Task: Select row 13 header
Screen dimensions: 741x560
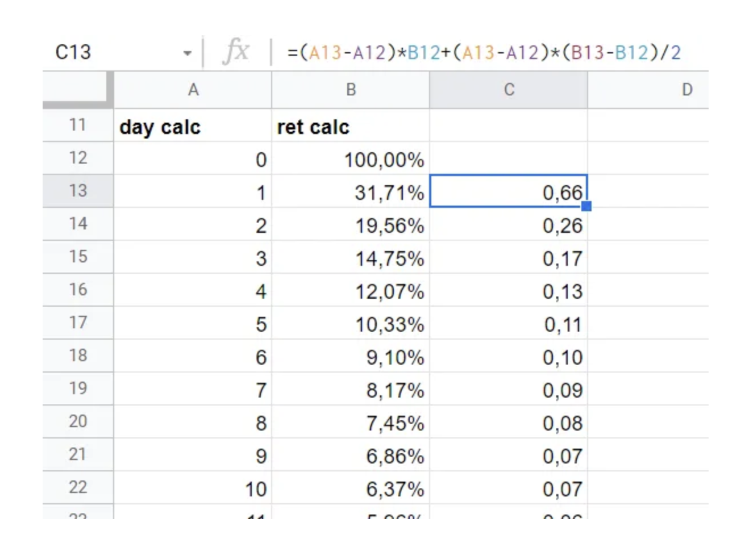Action: pyautogui.click(x=78, y=191)
